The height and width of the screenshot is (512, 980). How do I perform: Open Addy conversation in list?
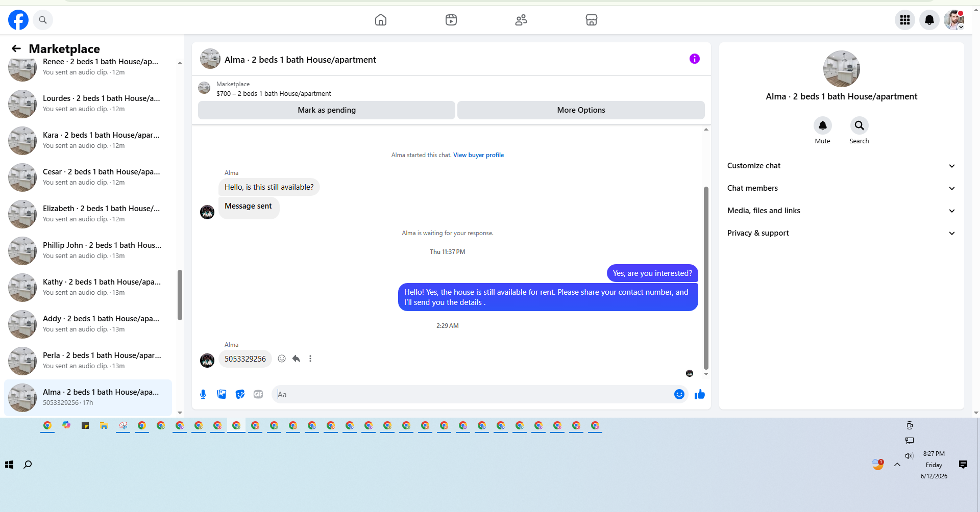point(88,324)
